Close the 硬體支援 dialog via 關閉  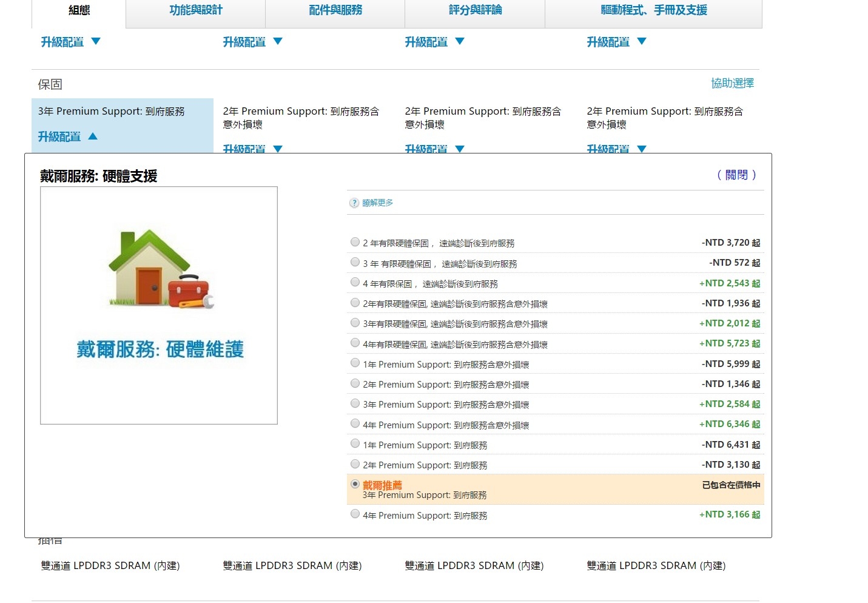pos(736,175)
